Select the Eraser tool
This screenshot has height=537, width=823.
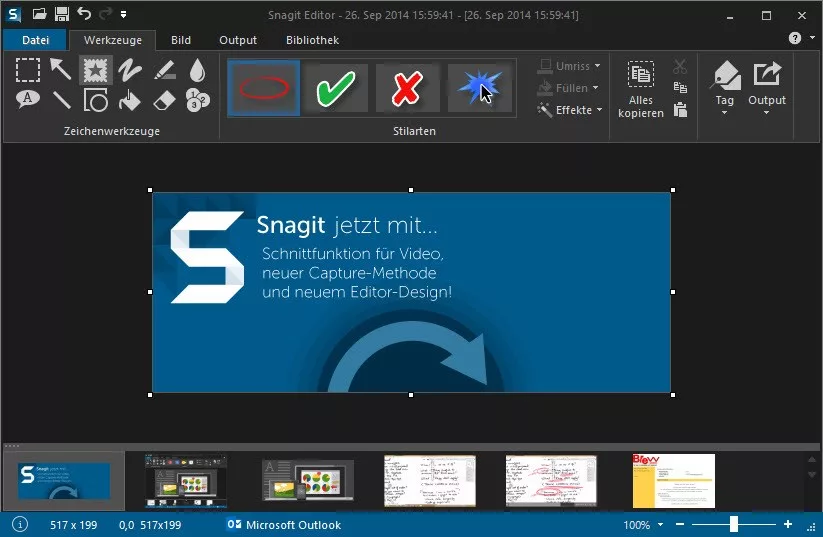point(164,100)
